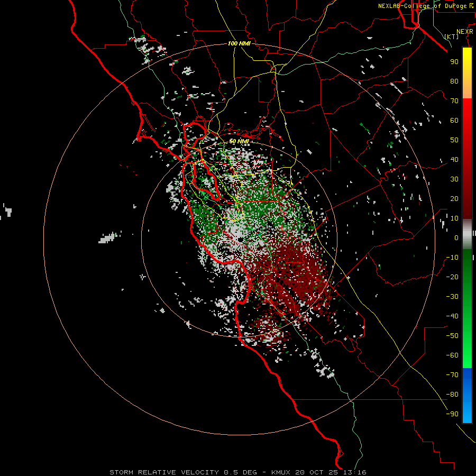Click the 20 value on the velocity scale

point(454,198)
